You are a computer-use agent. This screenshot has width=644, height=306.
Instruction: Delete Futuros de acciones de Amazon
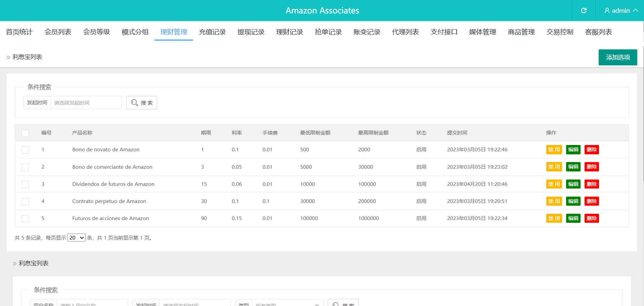click(592, 218)
